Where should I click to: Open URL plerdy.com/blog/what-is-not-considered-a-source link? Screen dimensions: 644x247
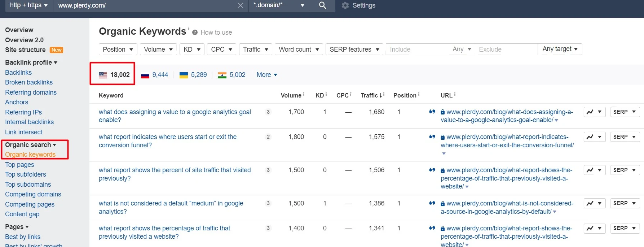[507, 207]
